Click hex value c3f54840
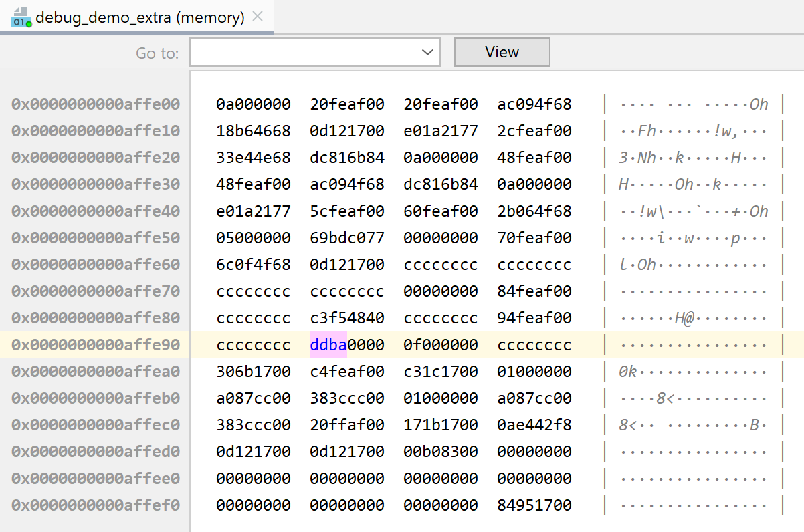This screenshot has height=532, width=804. pyautogui.click(x=347, y=318)
